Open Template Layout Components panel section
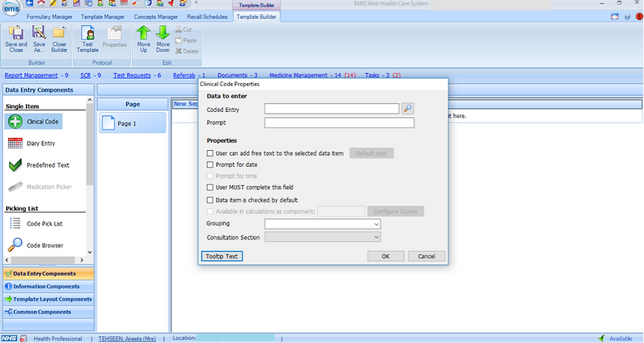The image size is (644, 343). point(49,299)
